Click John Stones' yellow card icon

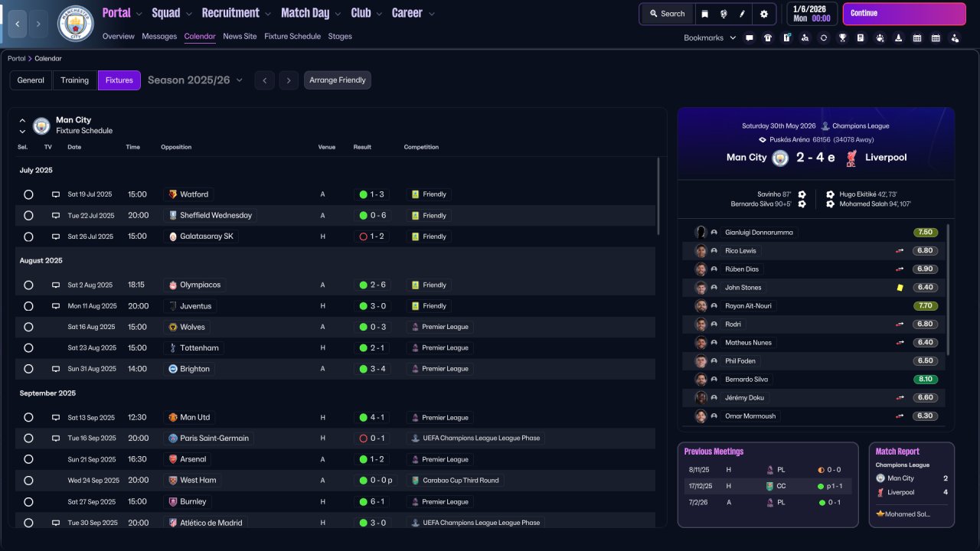900,288
